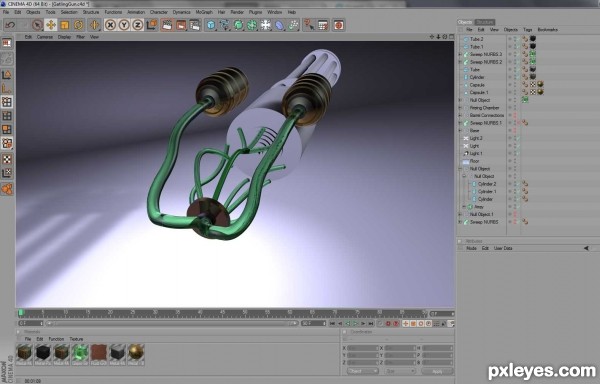Click the polygons mode icon in left sidebar
Screen dimensions: 600x384
pyautogui.click(x=7, y=130)
